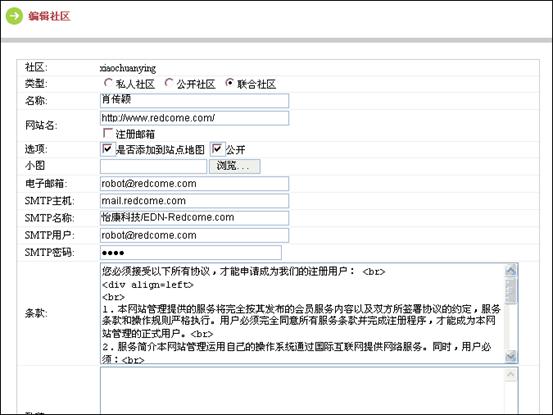Click the down arrow of 条款 scrollbar

[x=511, y=356]
